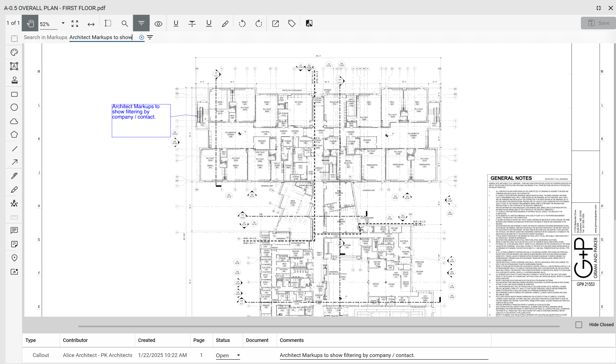Select the location pin tool
Image resolution: width=616 pixels, height=364 pixels.
(x=14, y=258)
